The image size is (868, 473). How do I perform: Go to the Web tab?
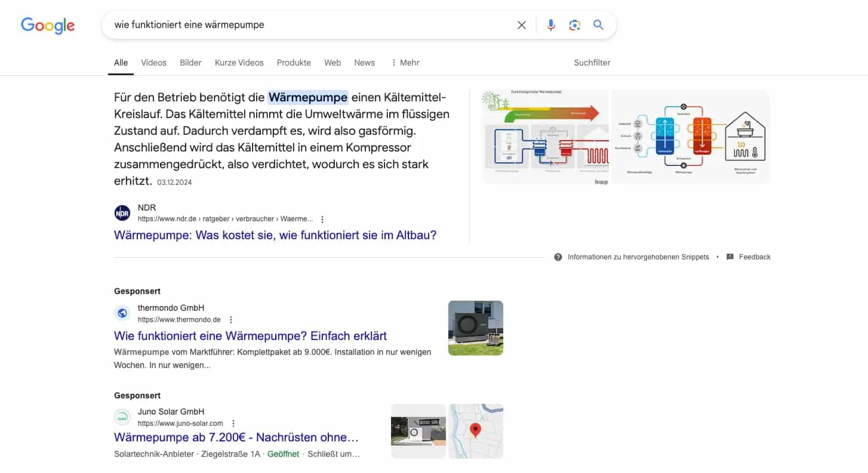pos(333,63)
